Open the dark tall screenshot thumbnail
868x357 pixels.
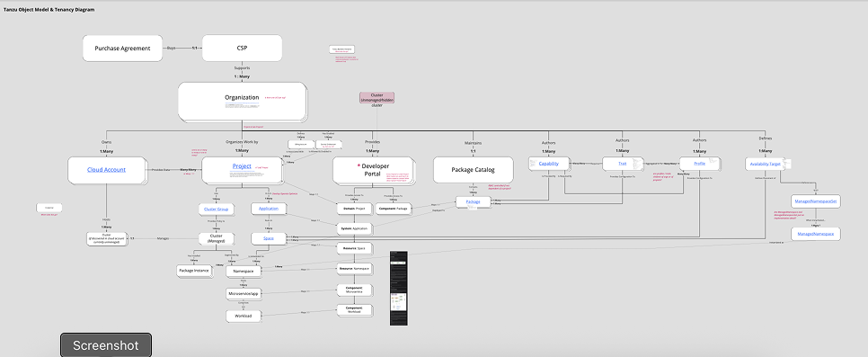[399, 289]
